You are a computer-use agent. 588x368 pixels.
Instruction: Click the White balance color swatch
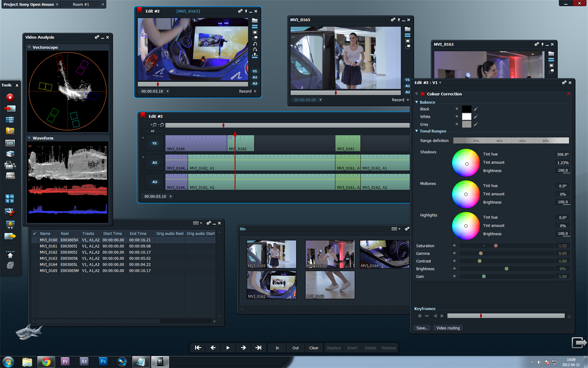466,117
